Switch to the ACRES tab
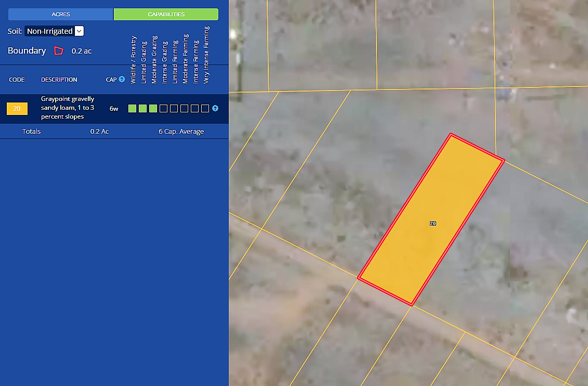 tap(61, 15)
